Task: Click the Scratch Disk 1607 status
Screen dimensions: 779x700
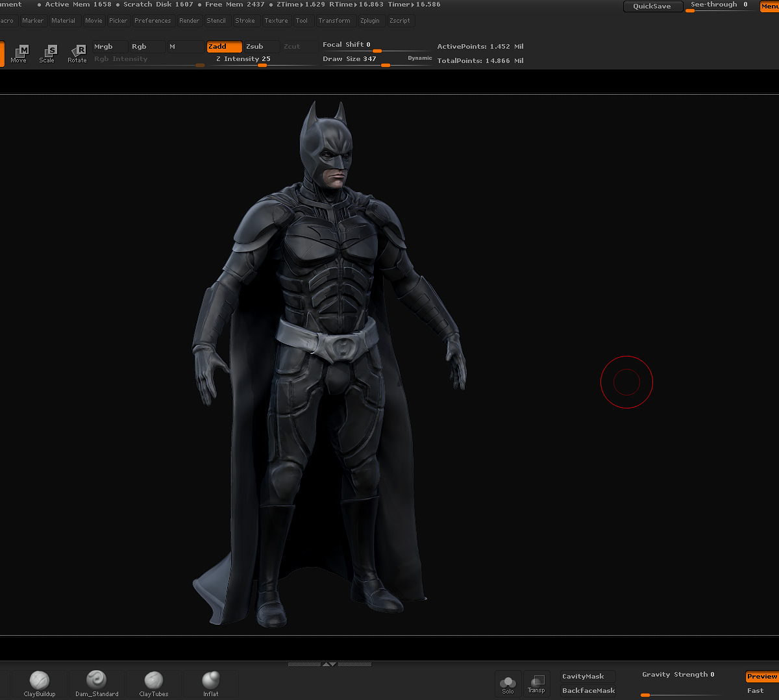Action: (158, 5)
